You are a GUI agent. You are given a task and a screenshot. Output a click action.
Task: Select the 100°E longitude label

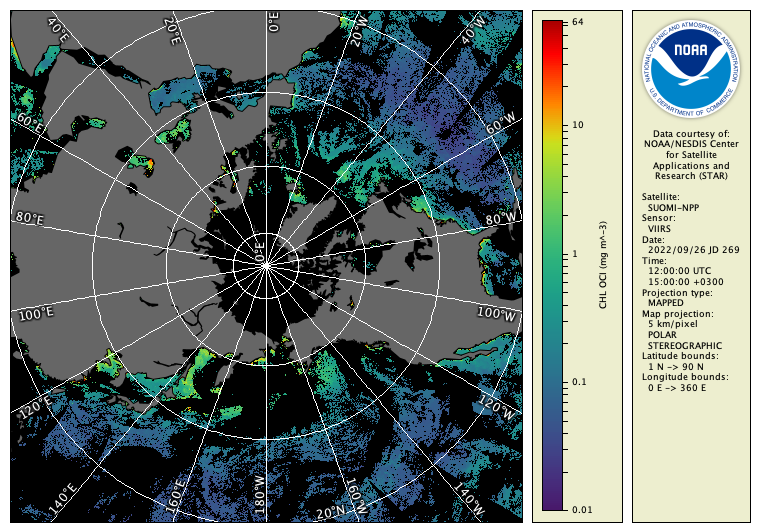pos(35,315)
